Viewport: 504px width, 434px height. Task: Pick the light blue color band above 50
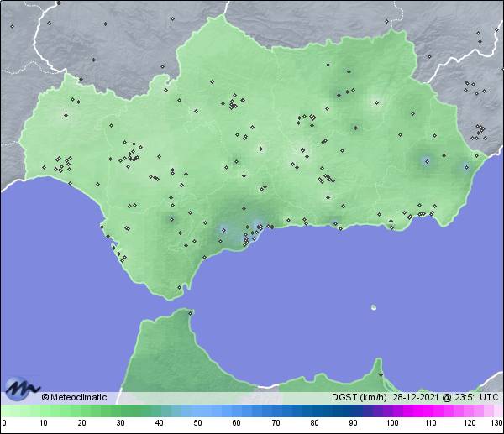click(197, 410)
